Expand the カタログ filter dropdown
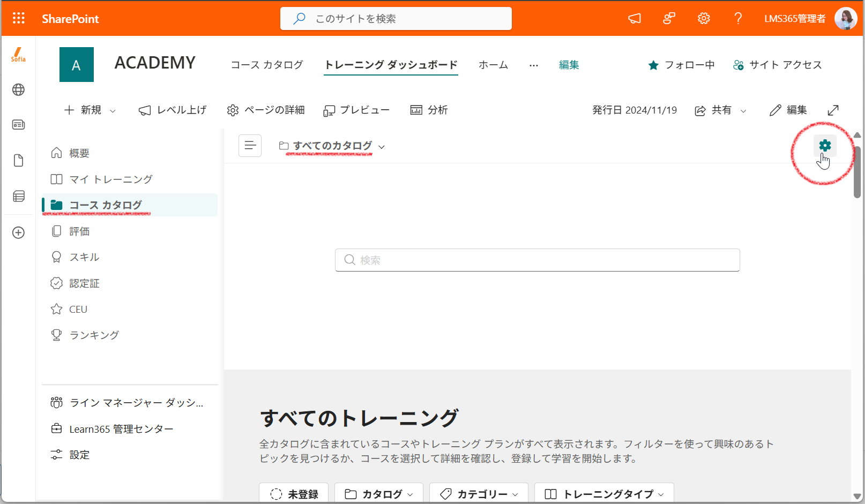 pos(379,493)
